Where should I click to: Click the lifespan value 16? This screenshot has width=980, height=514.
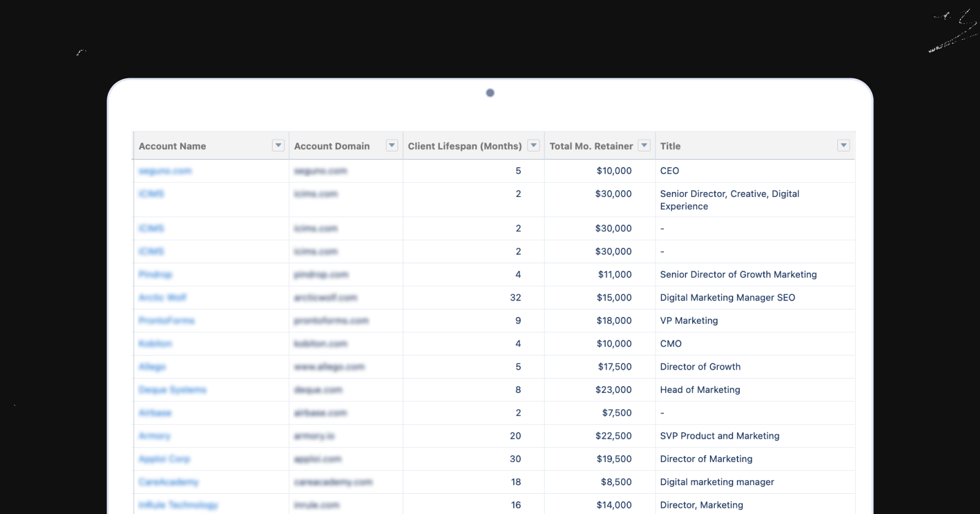[x=516, y=505]
